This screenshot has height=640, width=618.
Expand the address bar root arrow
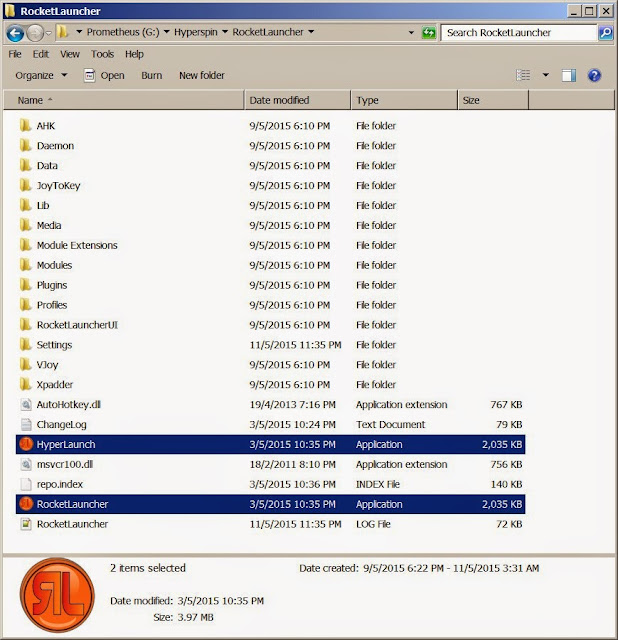coord(79,32)
